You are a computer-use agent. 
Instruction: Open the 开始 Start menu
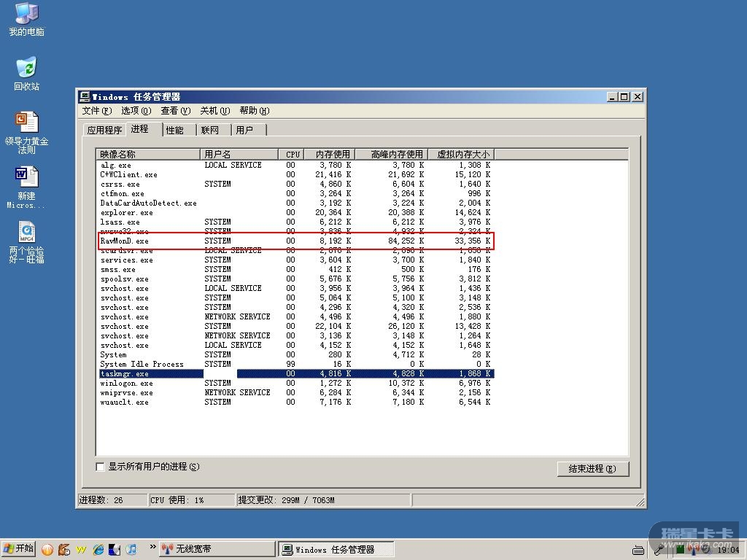18,548
